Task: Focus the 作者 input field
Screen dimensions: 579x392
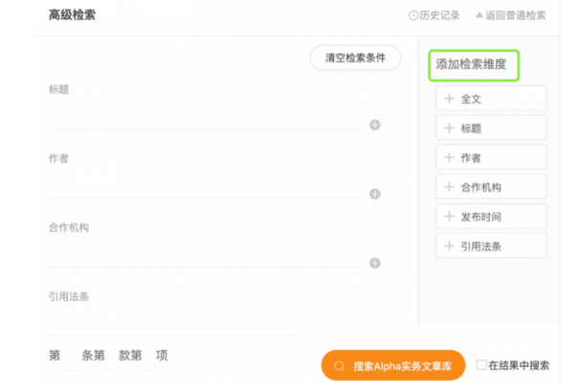Action: coord(204,188)
